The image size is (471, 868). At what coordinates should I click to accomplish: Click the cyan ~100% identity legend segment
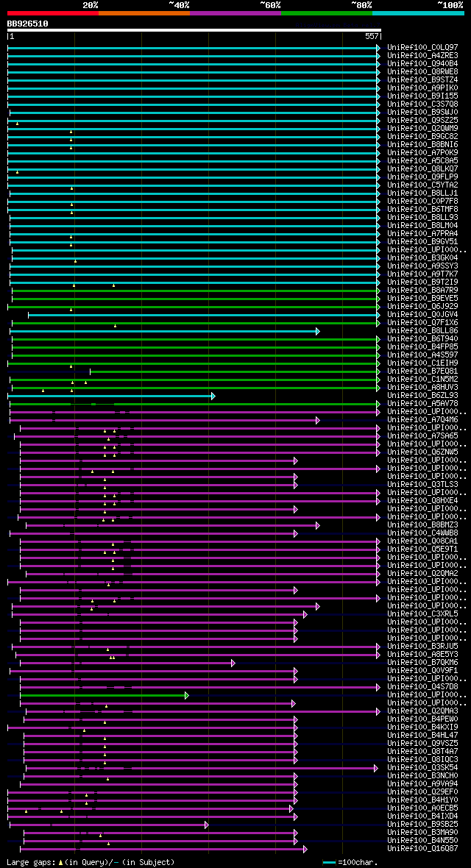[418, 13]
